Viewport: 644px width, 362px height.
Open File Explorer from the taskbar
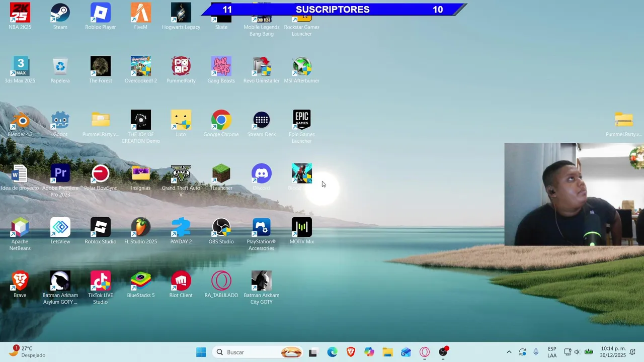point(387,352)
